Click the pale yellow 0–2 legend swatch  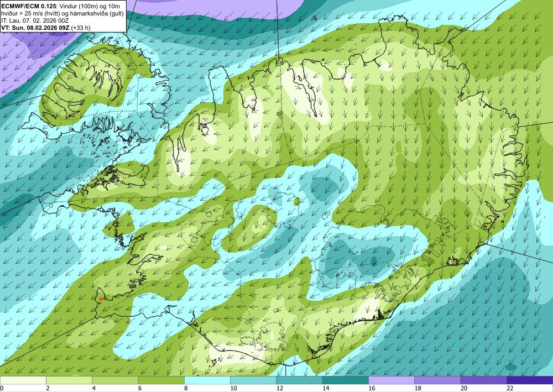tap(23, 380)
